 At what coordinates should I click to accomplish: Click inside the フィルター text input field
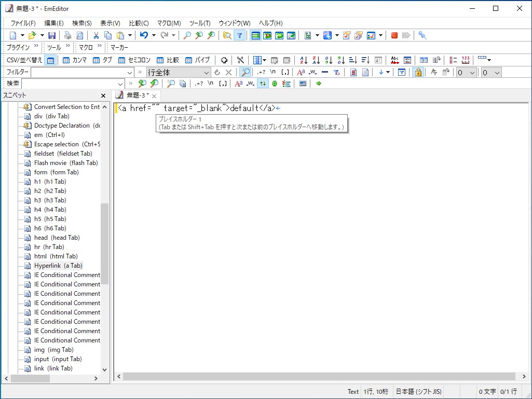[x=79, y=73]
